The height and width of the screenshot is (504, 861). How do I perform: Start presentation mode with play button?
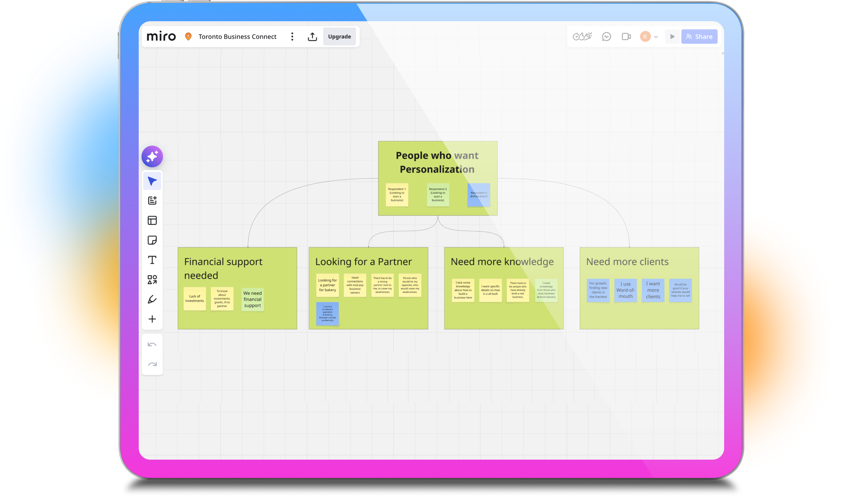(x=672, y=37)
